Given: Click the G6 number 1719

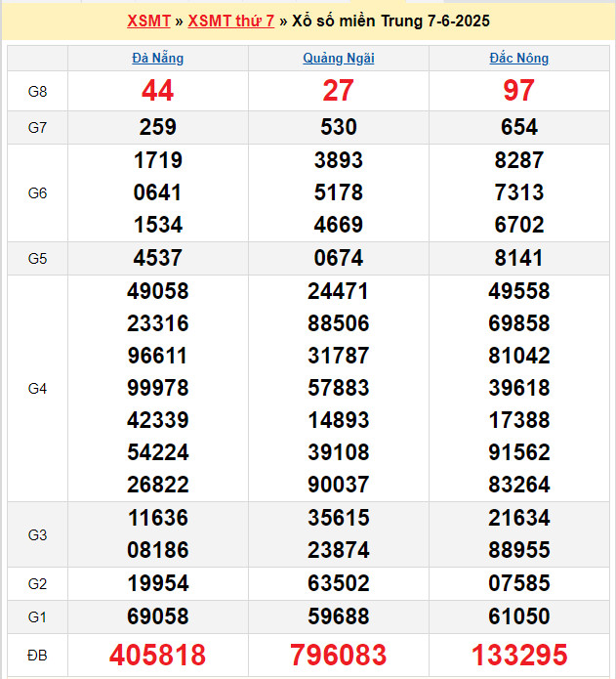Looking at the screenshot, I should [158, 160].
